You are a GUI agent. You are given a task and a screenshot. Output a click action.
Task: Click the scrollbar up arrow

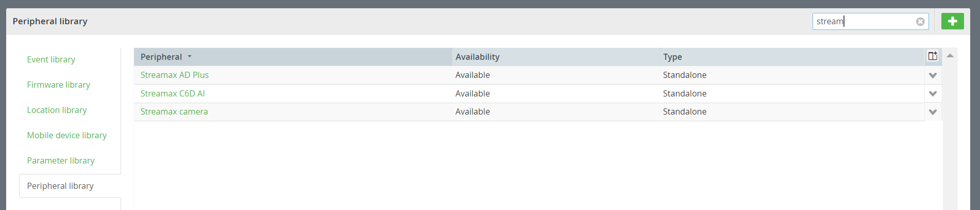(x=950, y=56)
